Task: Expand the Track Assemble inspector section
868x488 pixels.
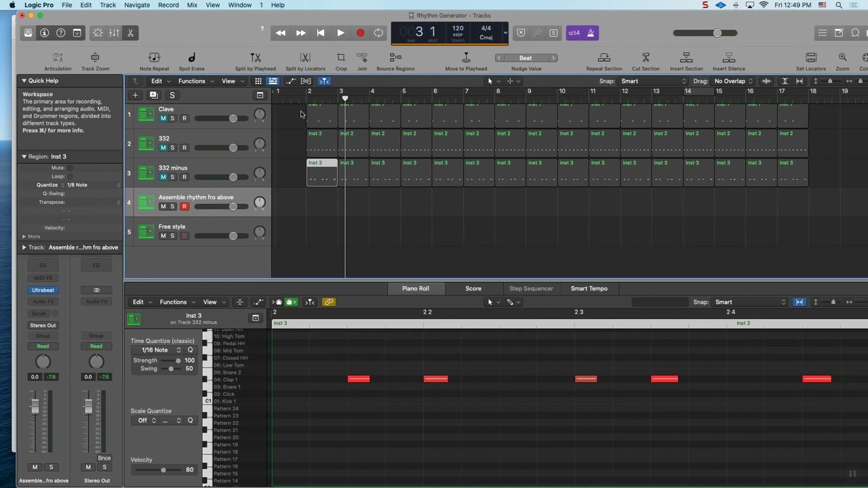Action: pos(24,247)
